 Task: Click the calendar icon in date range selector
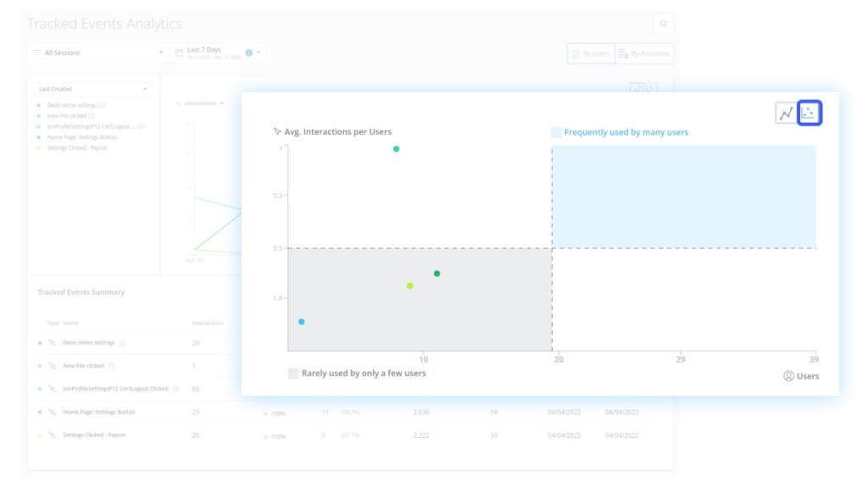(179, 53)
